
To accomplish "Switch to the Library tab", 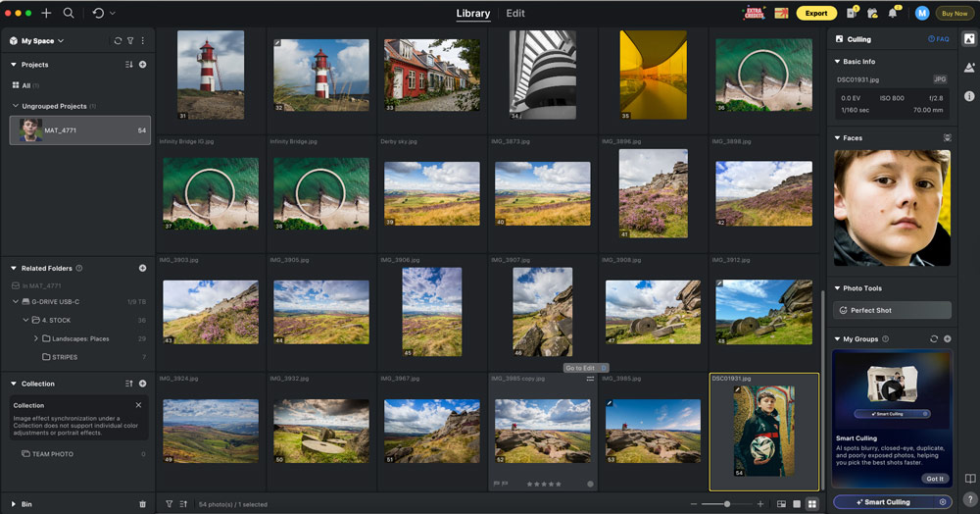I will pos(473,13).
